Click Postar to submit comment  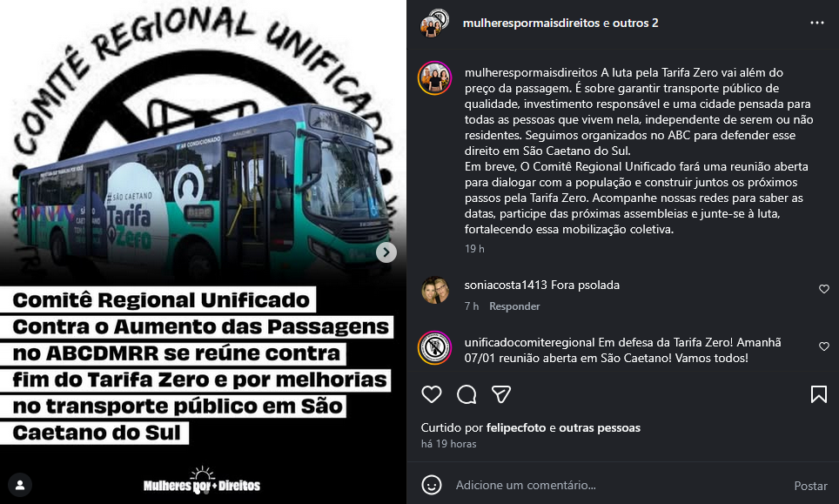pyautogui.click(x=810, y=485)
